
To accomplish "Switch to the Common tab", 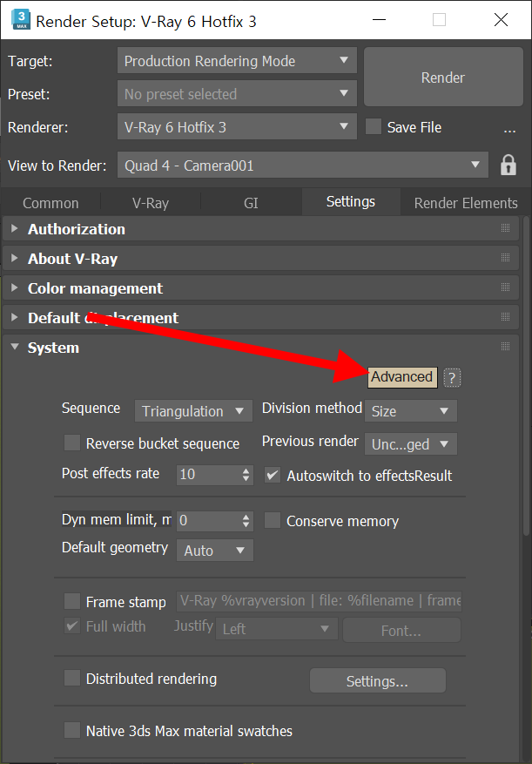I will point(51,203).
